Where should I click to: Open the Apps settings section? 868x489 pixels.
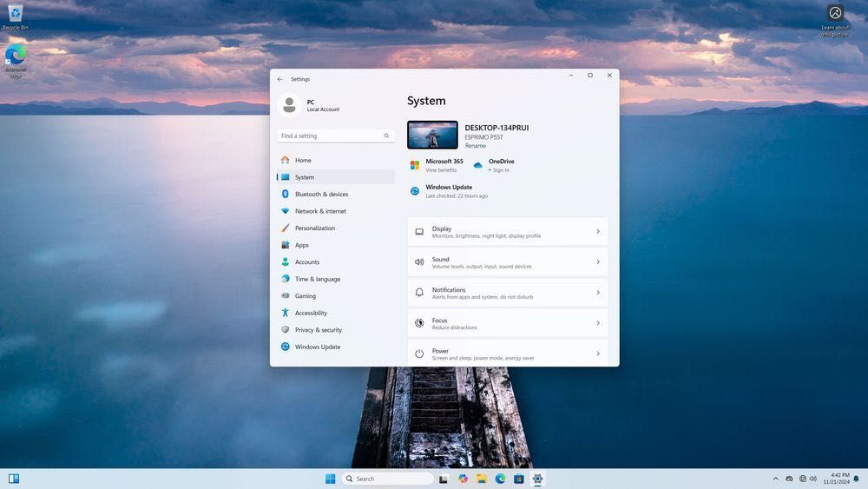(x=335, y=245)
